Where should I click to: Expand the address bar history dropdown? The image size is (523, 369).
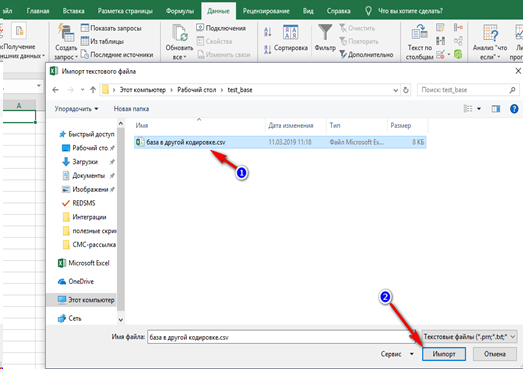point(395,90)
